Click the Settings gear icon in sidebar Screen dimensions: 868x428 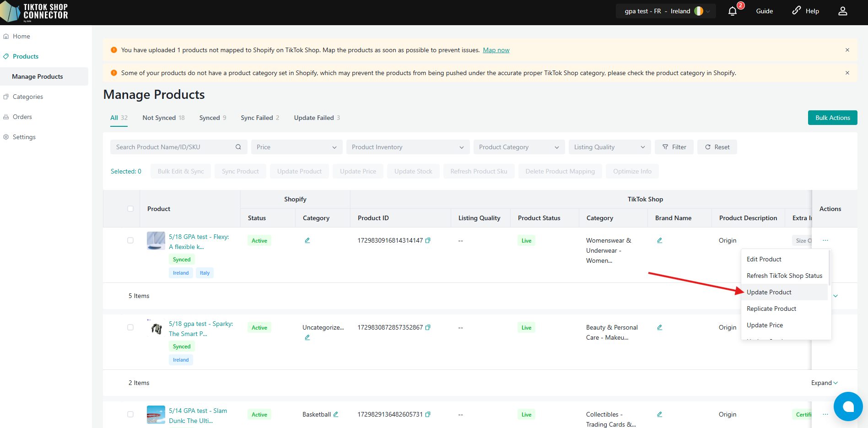(6, 137)
